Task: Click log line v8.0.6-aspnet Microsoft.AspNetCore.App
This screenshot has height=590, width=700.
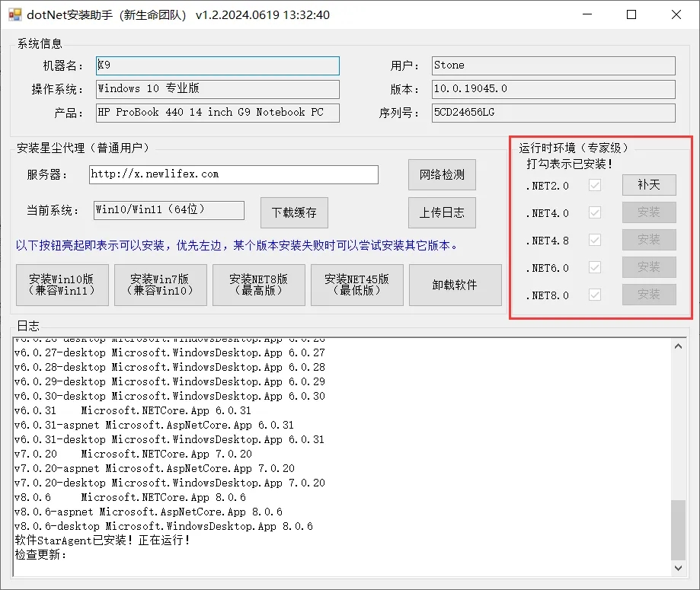Action: click(149, 512)
